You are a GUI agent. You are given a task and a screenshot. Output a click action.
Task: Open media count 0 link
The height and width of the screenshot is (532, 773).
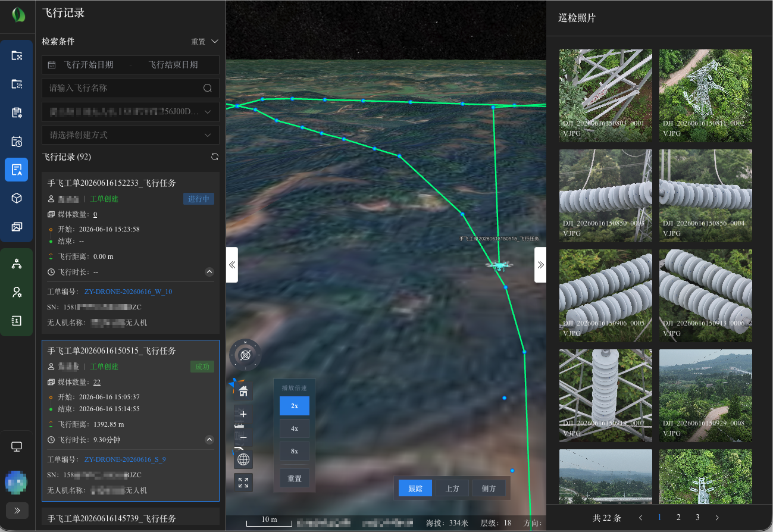pyautogui.click(x=95, y=214)
